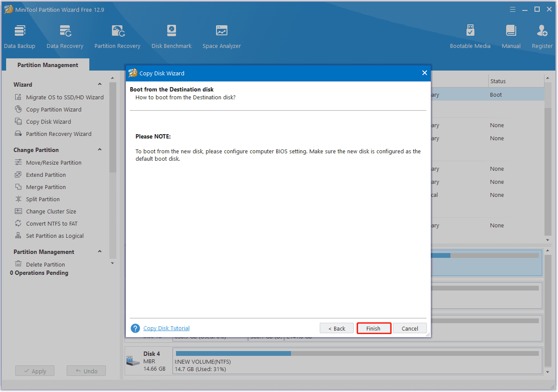Select Migrate OS to SSD/HD Wizard

[65, 97]
